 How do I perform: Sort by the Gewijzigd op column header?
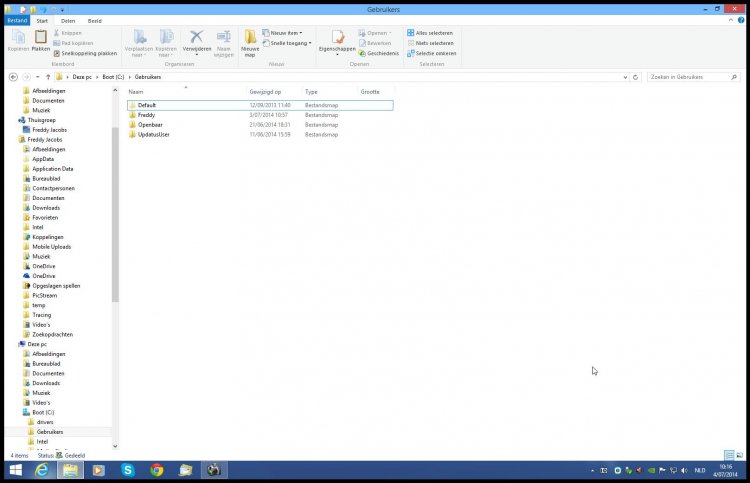[x=265, y=92]
